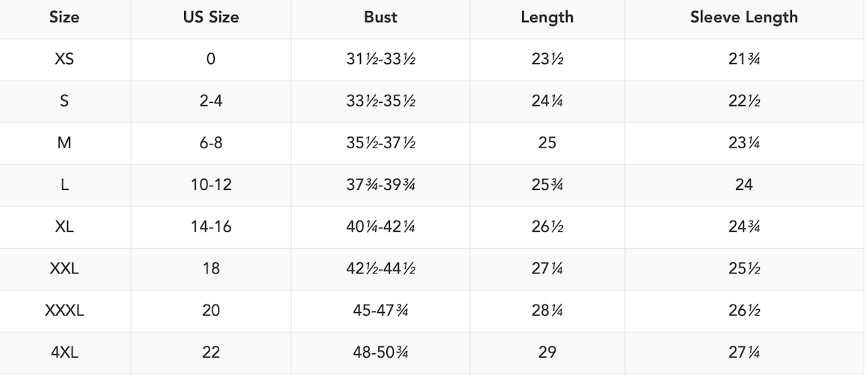Click the Length column header
This screenshot has height=377, width=868.
point(547,17)
